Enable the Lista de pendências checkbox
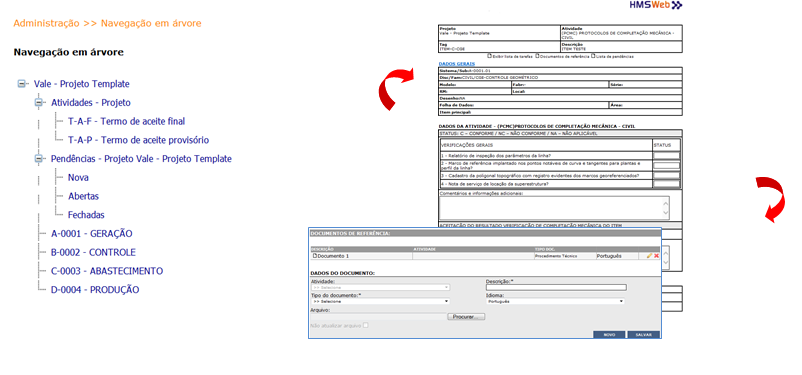This screenshot has height=375, width=802. tap(593, 56)
